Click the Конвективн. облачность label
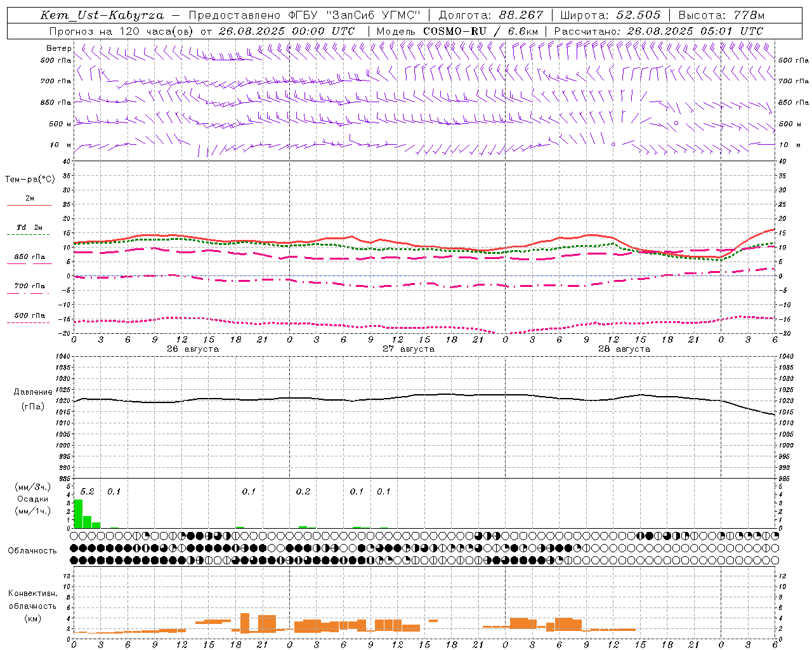Viewport: 812px width, 650px height. pyautogui.click(x=32, y=600)
